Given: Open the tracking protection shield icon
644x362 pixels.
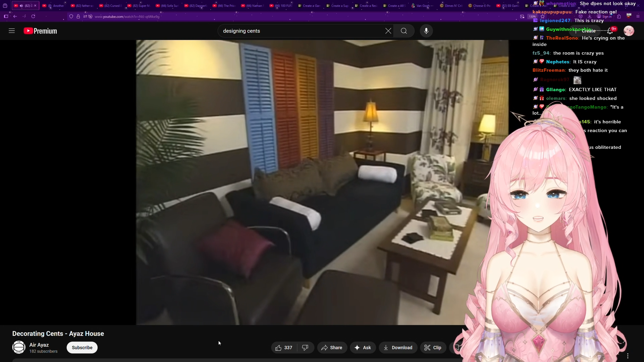Looking at the screenshot, I should [71, 16].
